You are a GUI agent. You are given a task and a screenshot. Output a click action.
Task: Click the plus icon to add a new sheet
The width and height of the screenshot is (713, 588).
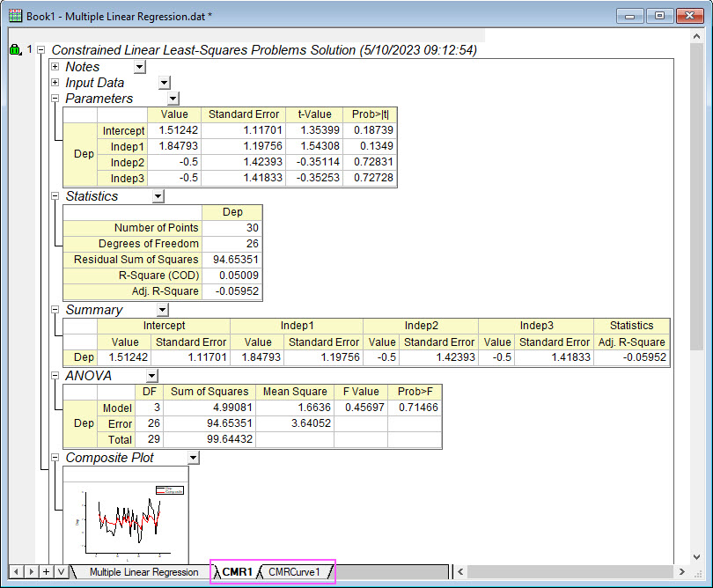46,572
